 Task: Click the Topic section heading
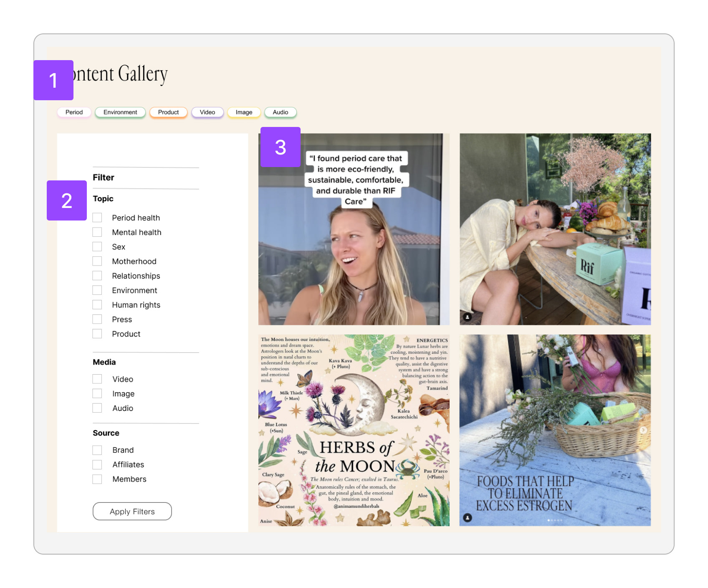[103, 199]
